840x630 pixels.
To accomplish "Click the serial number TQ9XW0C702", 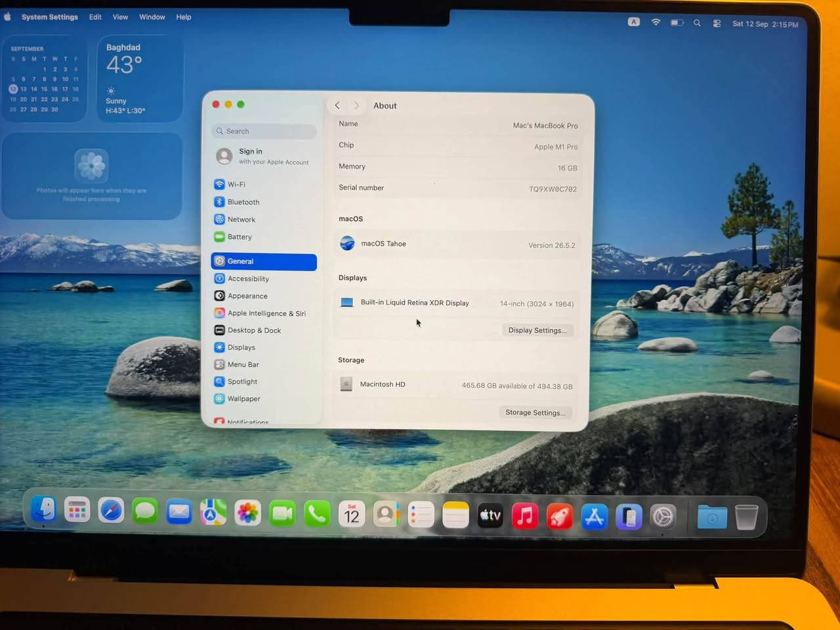I will tap(553, 189).
